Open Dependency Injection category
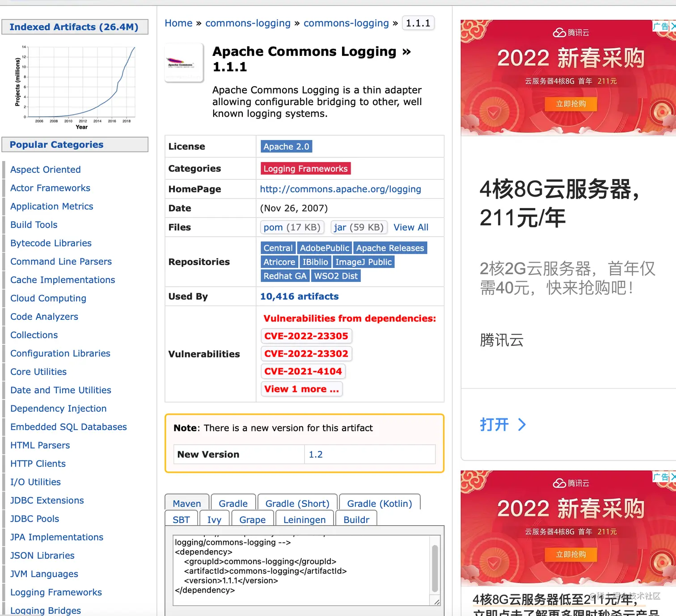 click(x=59, y=408)
